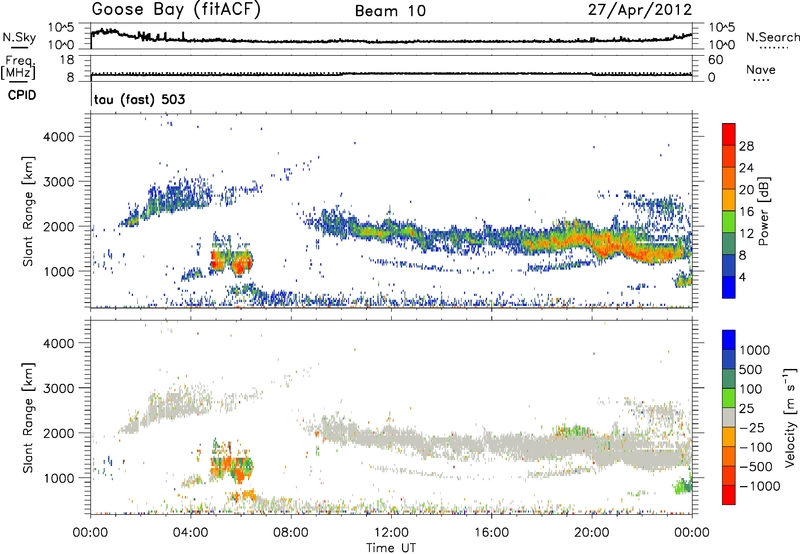Screen dimensions: 800x554
Task: Click the velocity panel "Slant Range [km]" axis title
Action: click(x=28, y=418)
